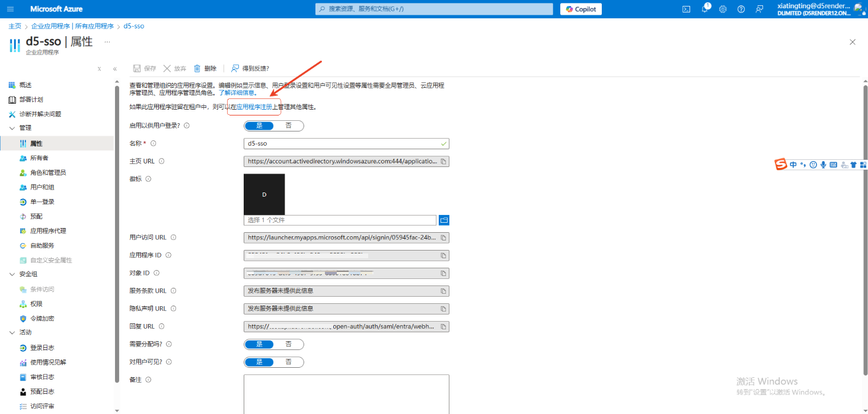Click 得到反馈? feedback toolbar button
This screenshot has height=414, width=868.
coord(250,68)
